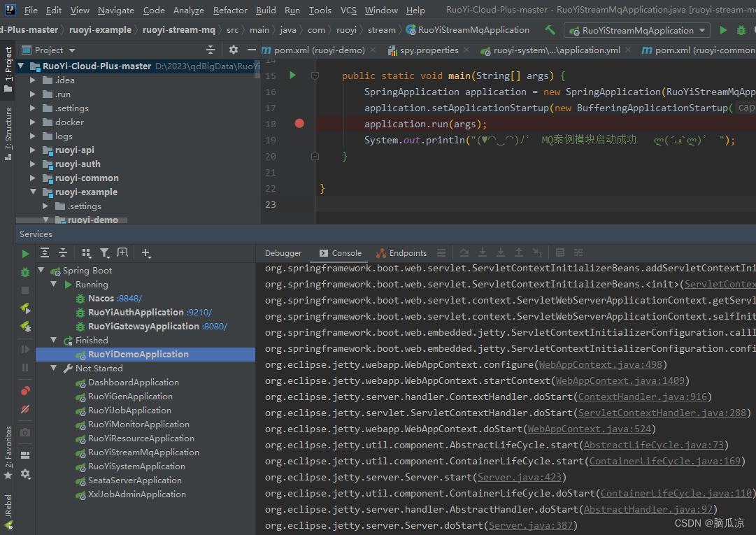
Task: Open the File menu
Action: [31, 10]
